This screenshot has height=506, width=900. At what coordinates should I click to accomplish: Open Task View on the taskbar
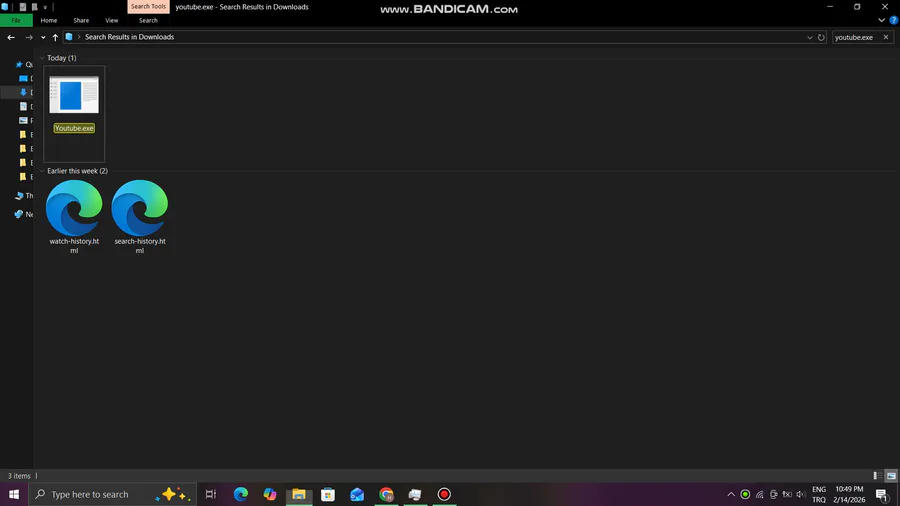tap(211, 494)
